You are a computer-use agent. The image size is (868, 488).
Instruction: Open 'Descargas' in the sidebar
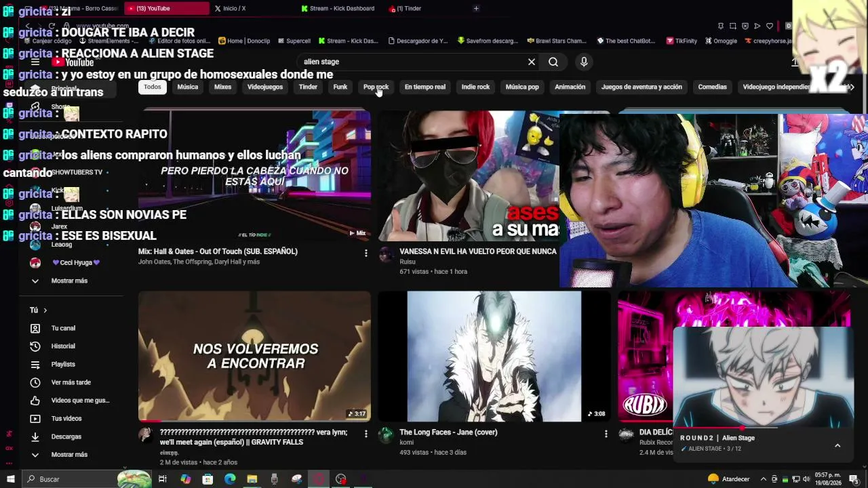pyautogui.click(x=71, y=436)
